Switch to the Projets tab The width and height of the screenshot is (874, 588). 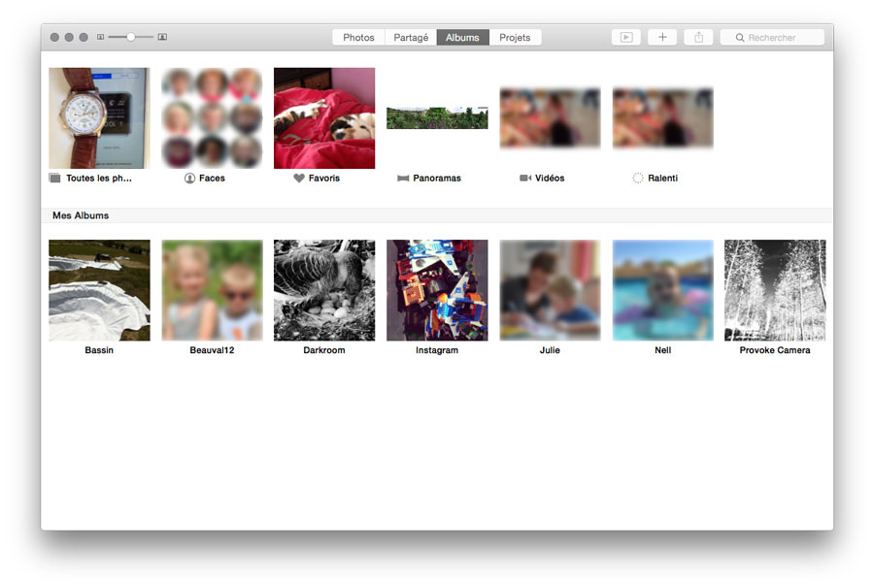(515, 37)
